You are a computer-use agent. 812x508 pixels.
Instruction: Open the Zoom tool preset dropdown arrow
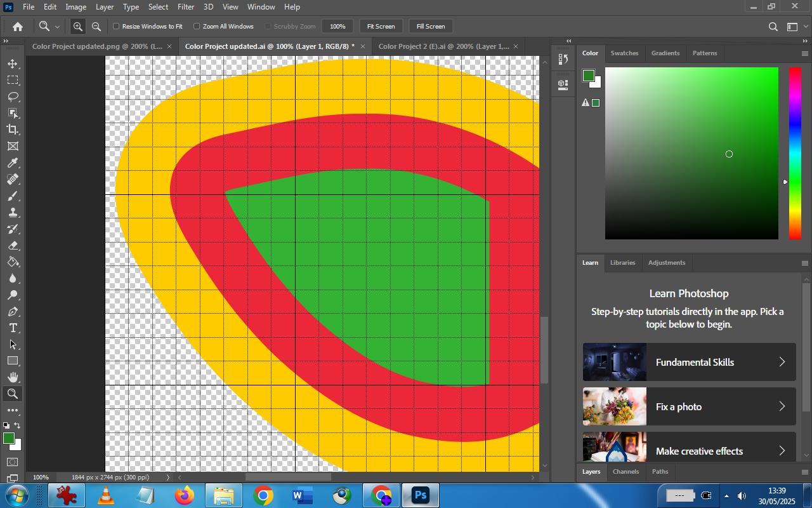57,27
